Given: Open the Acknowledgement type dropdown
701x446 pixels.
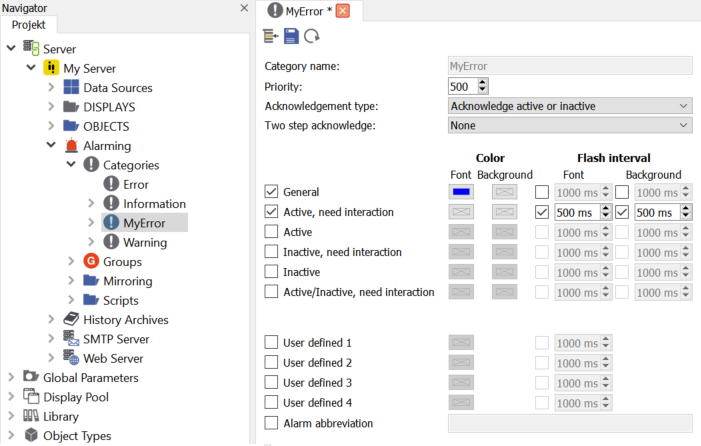Looking at the screenshot, I should pyautogui.click(x=569, y=106).
